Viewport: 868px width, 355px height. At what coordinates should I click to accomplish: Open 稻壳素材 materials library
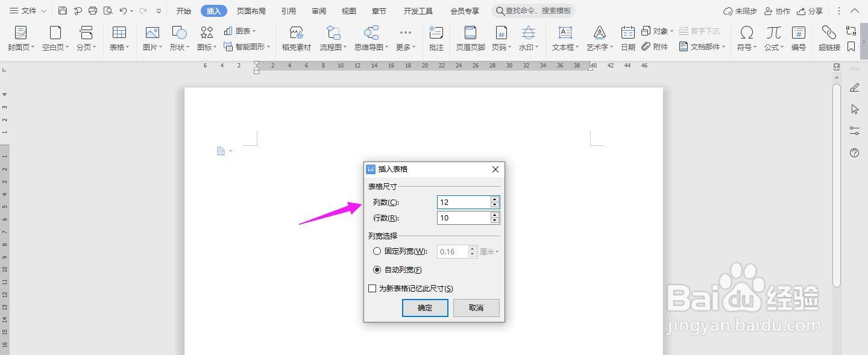pyautogui.click(x=297, y=39)
